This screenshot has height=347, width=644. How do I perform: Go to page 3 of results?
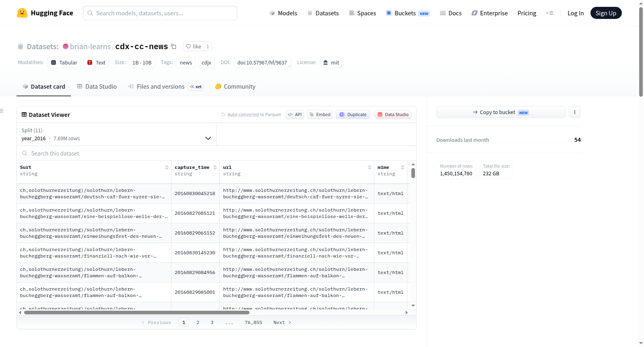[x=212, y=322]
